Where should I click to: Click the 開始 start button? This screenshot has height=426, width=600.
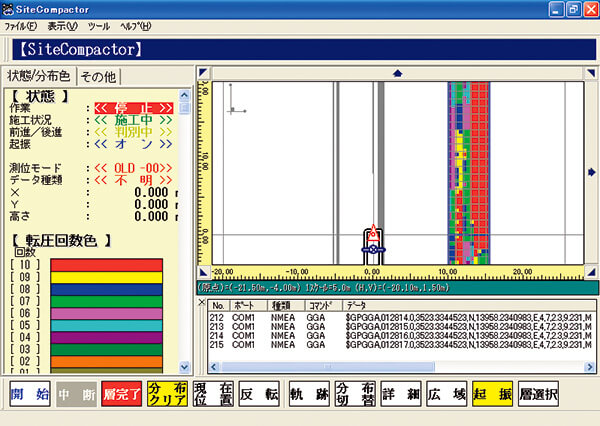click(30, 394)
